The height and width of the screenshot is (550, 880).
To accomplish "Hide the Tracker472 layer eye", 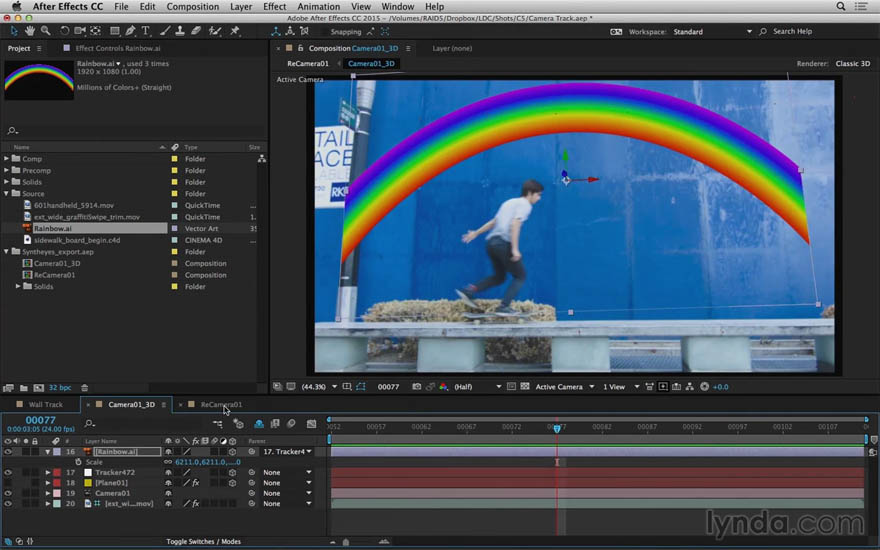I will click(x=8, y=473).
